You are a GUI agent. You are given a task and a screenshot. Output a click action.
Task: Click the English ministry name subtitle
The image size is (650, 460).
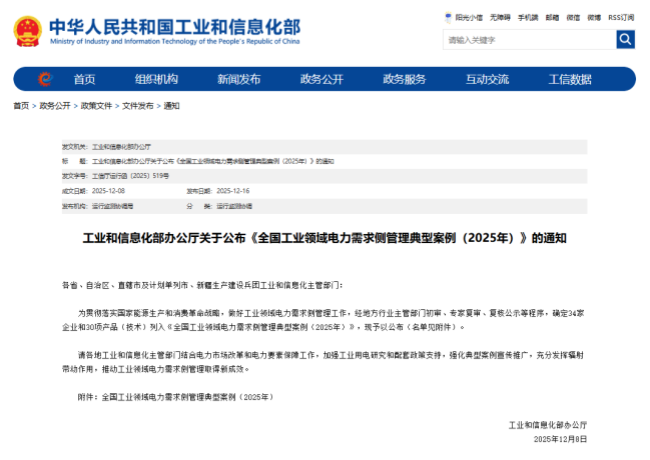[175, 41]
